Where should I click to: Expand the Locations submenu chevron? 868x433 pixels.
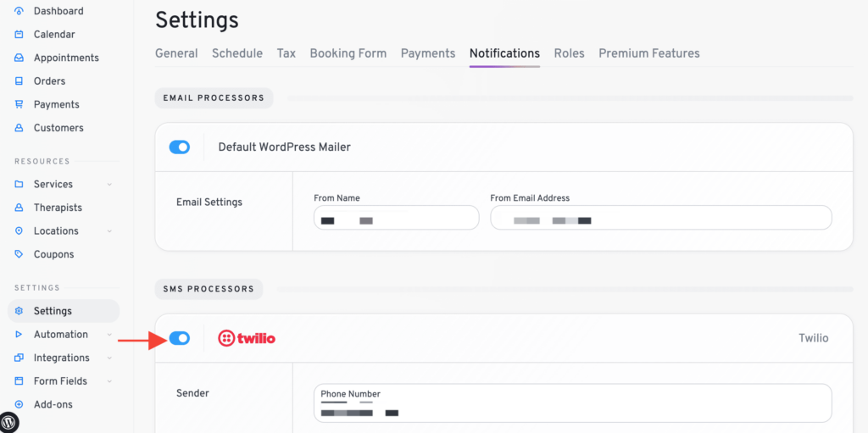tap(109, 230)
